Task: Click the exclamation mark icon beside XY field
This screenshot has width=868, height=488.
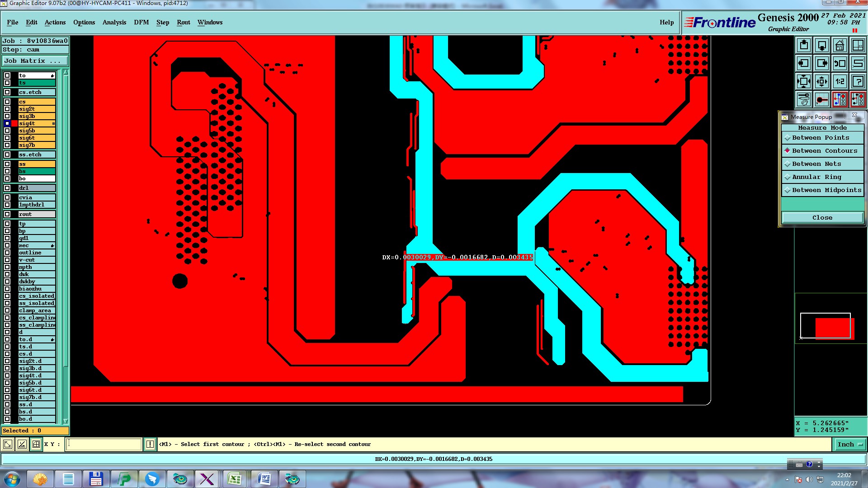Action: point(150,444)
